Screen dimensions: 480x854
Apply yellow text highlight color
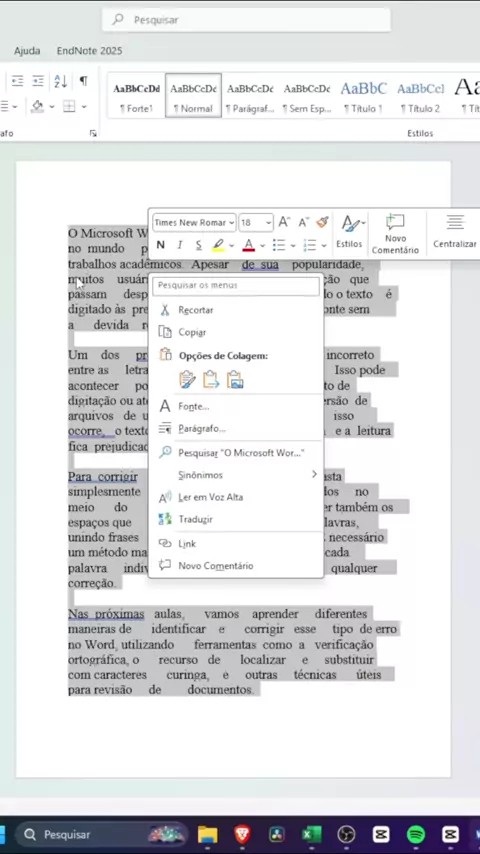(x=218, y=245)
